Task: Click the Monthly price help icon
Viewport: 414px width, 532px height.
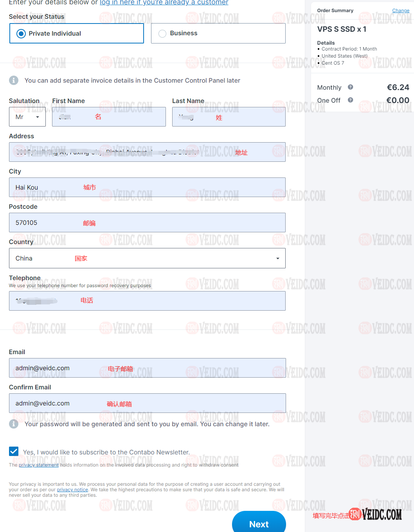Action: point(350,87)
